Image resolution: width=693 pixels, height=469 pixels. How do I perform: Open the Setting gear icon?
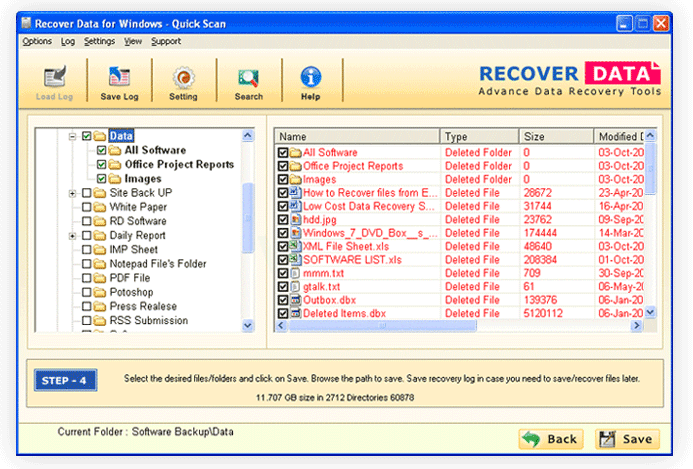pyautogui.click(x=183, y=77)
